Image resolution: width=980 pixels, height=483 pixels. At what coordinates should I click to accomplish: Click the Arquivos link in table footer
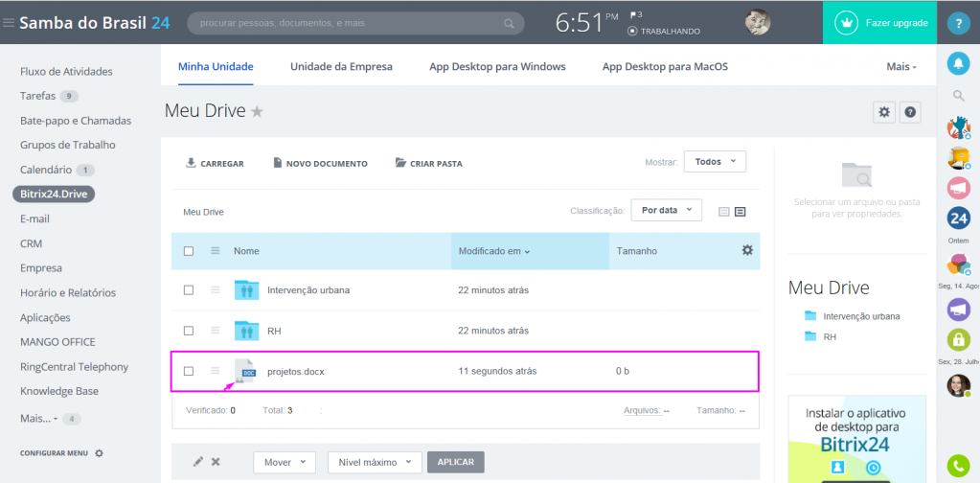point(643,410)
